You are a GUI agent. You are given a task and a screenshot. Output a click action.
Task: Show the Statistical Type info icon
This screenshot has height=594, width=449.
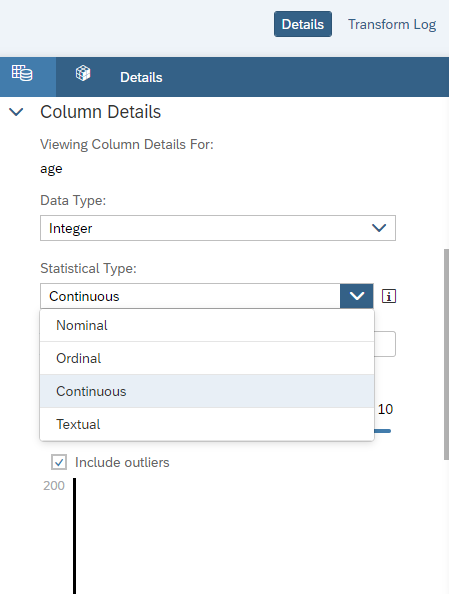click(389, 296)
